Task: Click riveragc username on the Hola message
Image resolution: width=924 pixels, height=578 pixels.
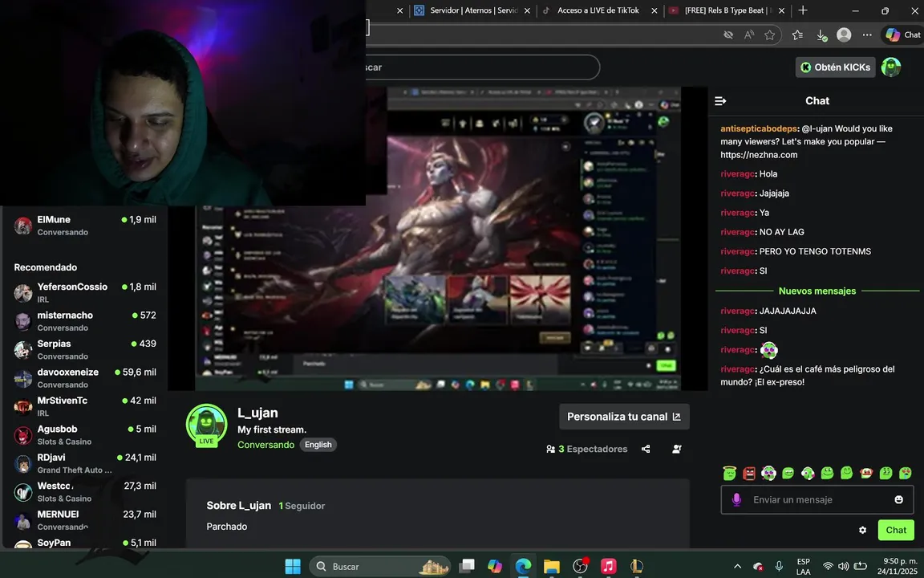Action: click(x=738, y=174)
